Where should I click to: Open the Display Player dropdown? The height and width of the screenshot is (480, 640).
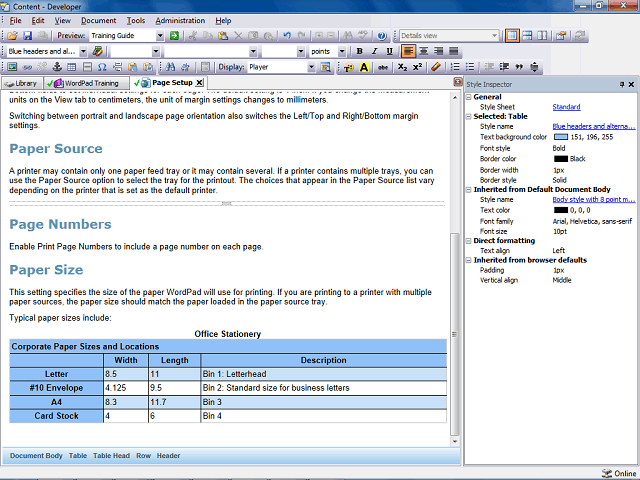[311, 67]
